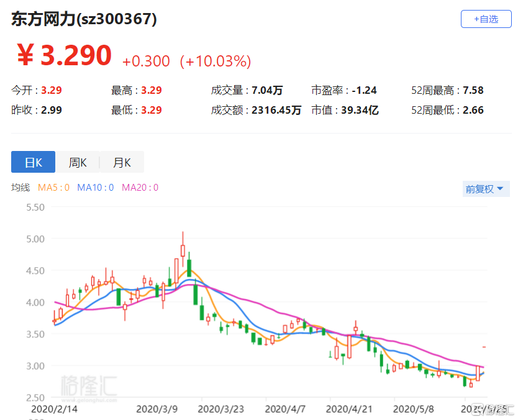
Task: Switch to 周K weekly chart tab
Action: 78,162
